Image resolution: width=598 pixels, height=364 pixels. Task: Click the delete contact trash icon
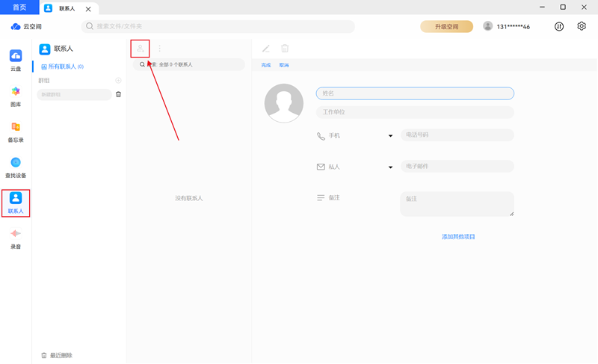pyautogui.click(x=285, y=49)
